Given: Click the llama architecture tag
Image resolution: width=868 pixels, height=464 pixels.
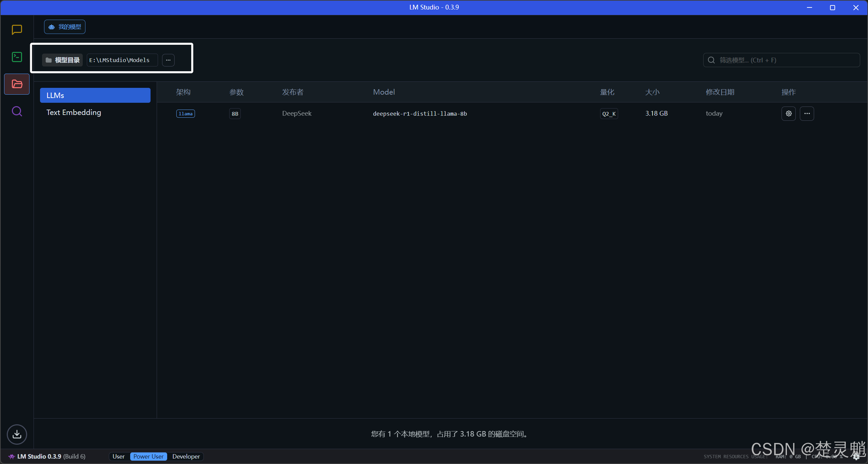Looking at the screenshot, I should [185, 114].
